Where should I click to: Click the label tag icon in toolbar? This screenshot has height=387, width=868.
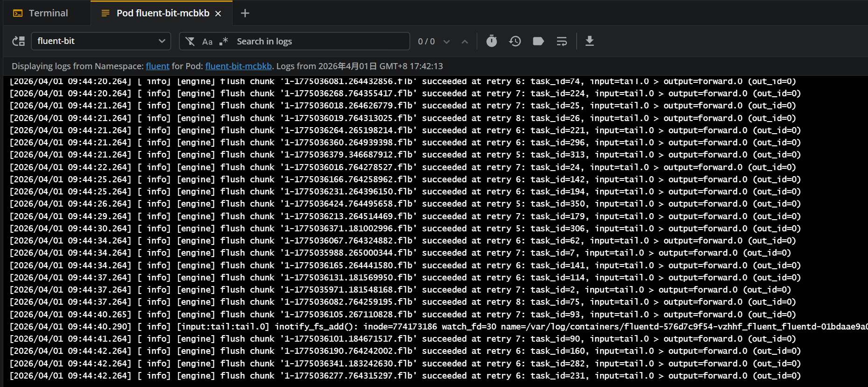[x=538, y=41]
